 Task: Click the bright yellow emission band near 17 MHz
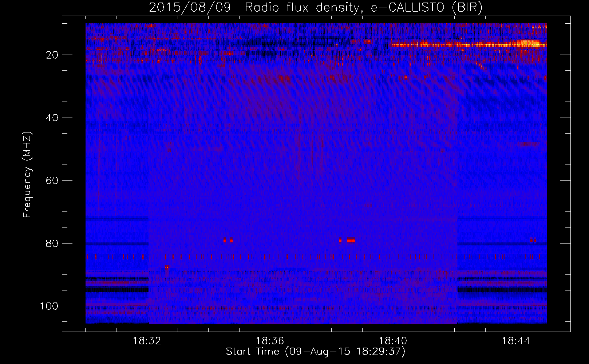468,45
